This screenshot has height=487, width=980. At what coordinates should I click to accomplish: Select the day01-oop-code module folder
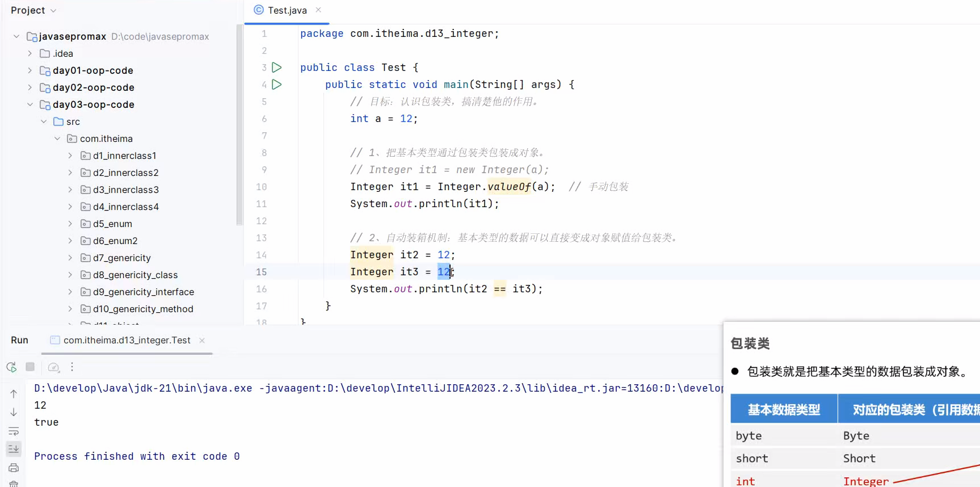coord(93,70)
